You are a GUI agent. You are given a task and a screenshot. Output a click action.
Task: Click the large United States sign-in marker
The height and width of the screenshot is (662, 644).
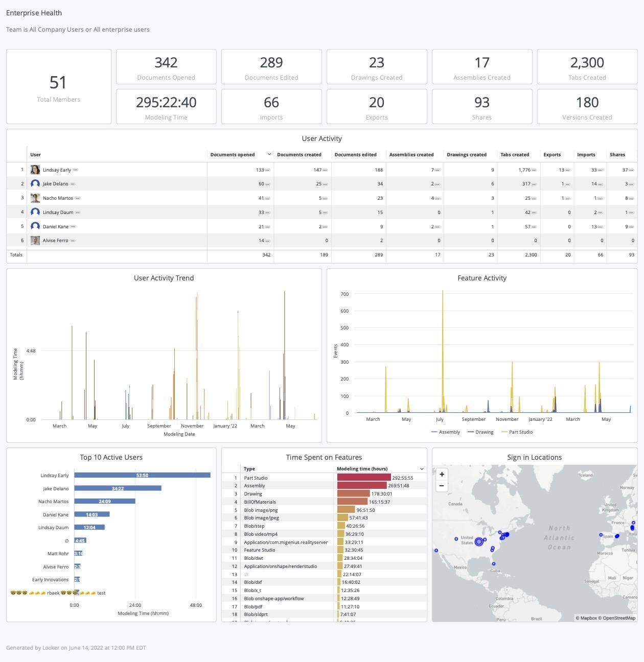point(479,541)
